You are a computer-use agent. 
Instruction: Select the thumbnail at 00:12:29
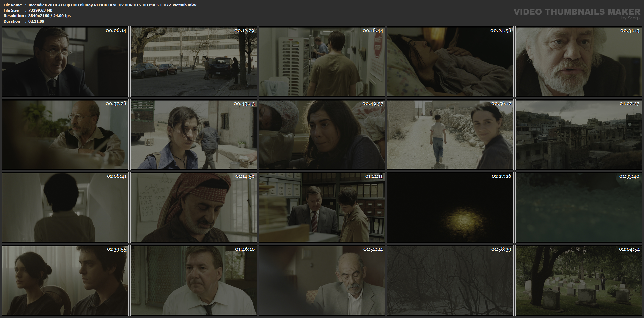pos(194,62)
